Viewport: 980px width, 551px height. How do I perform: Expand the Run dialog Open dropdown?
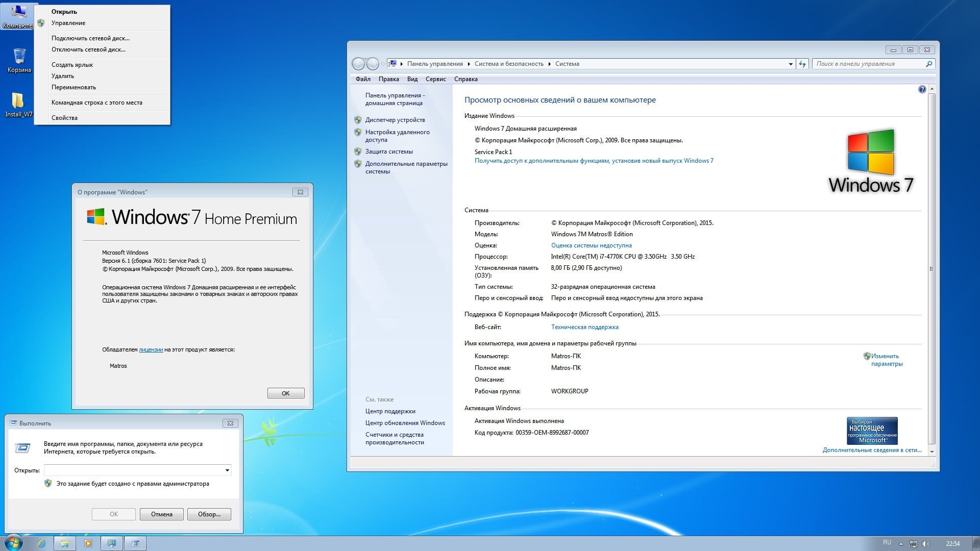[x=227, y=470]
